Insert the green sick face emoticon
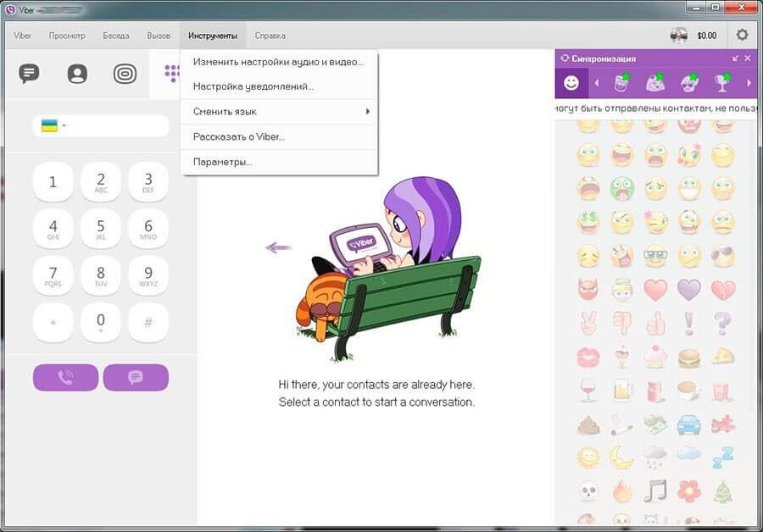763x532 pixels. (x=622, y=189)
